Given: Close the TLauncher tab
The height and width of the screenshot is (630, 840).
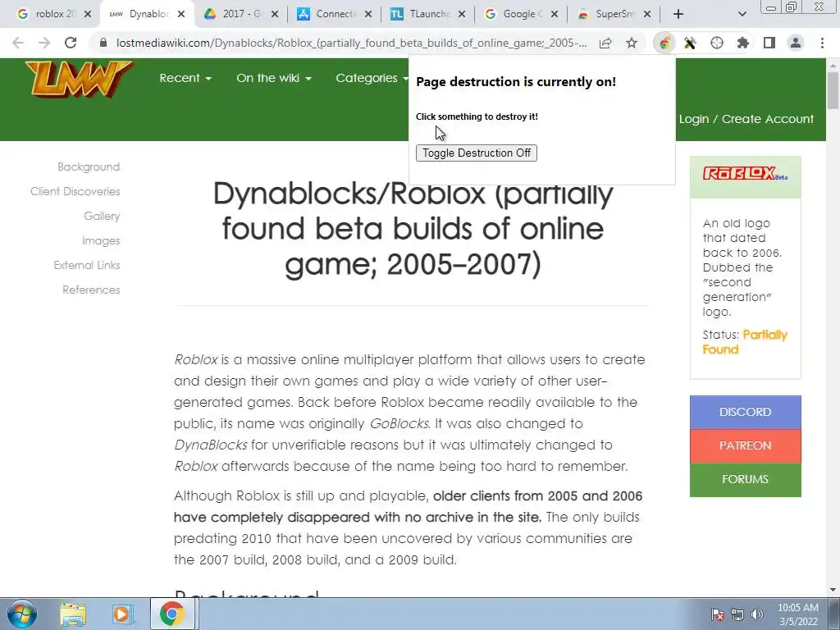Looking at the screenshot, I should click(462, 15).
